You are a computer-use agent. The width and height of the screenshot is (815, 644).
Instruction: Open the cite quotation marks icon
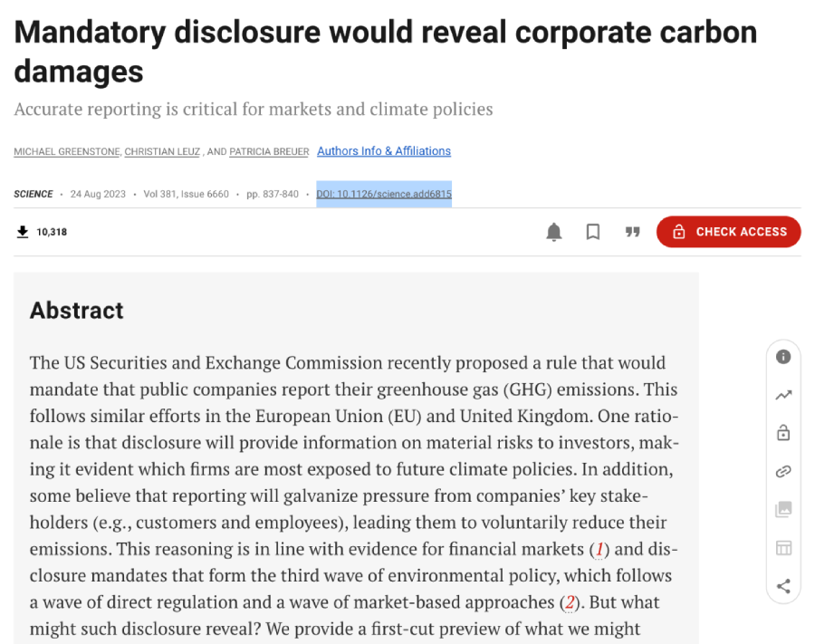click(x=633, y=232)
